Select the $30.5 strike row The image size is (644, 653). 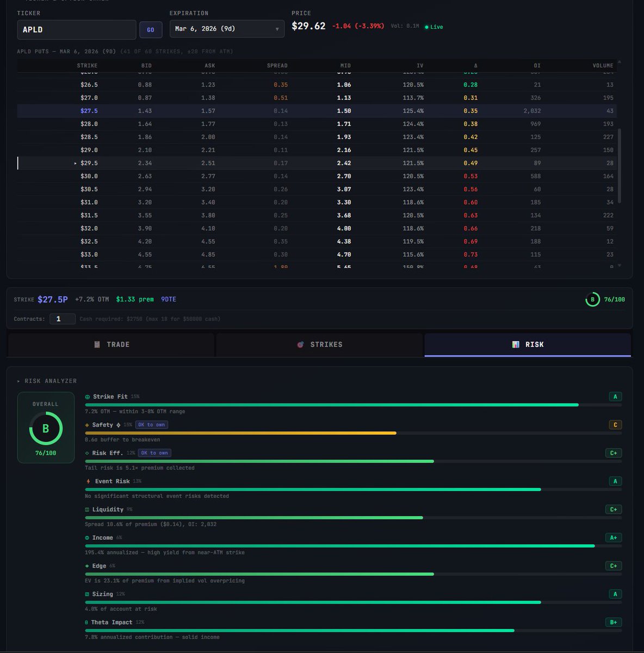[x=317, y=189]
